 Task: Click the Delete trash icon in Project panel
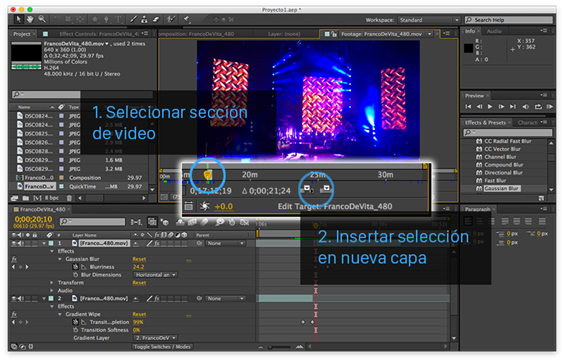[69, 198]
